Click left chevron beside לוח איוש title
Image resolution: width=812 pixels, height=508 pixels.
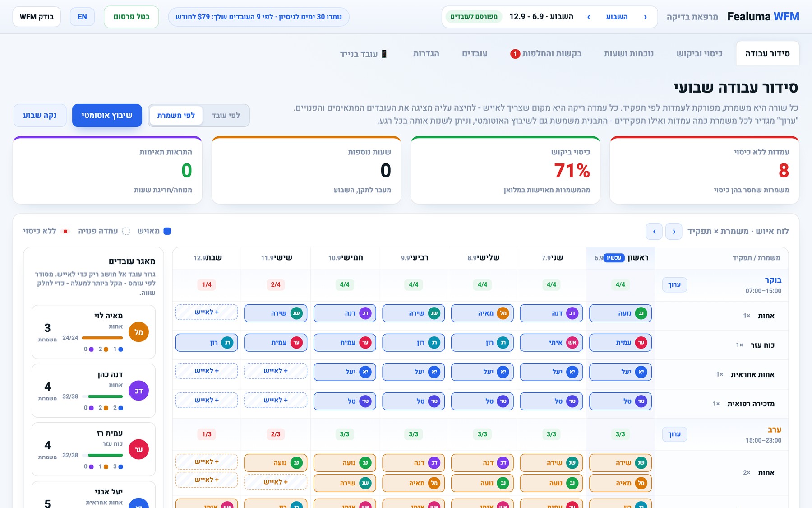tap(654, 232)
